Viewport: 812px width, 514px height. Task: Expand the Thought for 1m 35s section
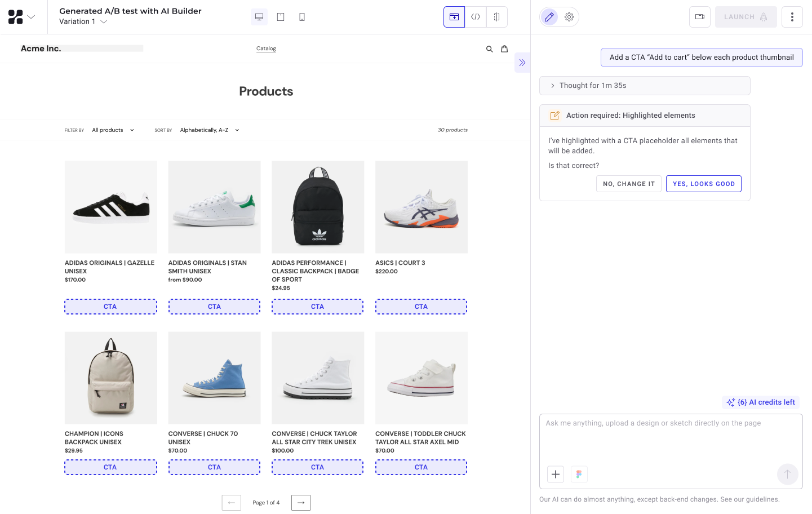point(645,86)
